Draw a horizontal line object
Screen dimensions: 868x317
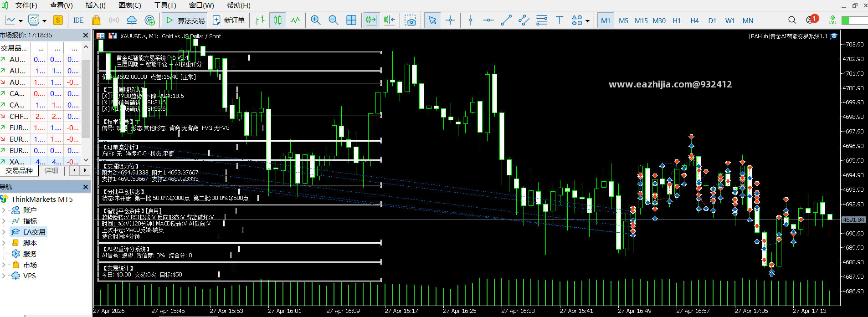(488, 20)
